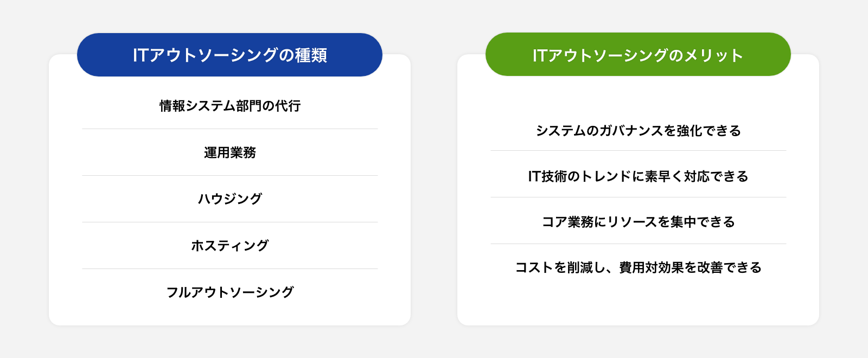Click the divider line below ホスティング
Viewport: 868px width, 358px height.
click(x=230, y=268)
